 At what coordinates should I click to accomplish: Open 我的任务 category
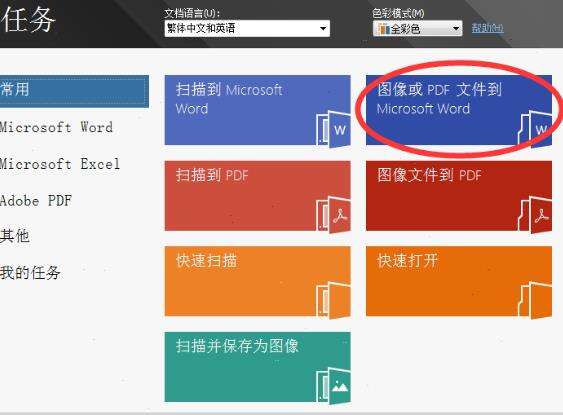(x=30, y=272)
